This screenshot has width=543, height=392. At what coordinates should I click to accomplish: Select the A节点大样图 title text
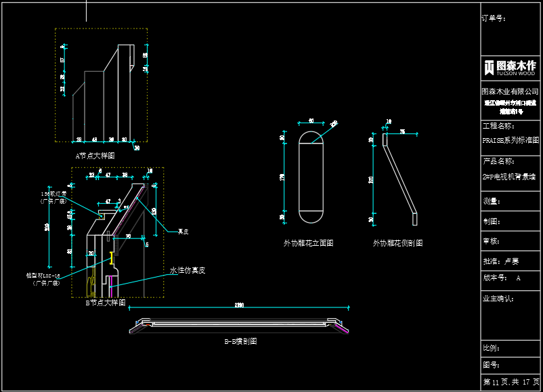click(x=95, y=156)
